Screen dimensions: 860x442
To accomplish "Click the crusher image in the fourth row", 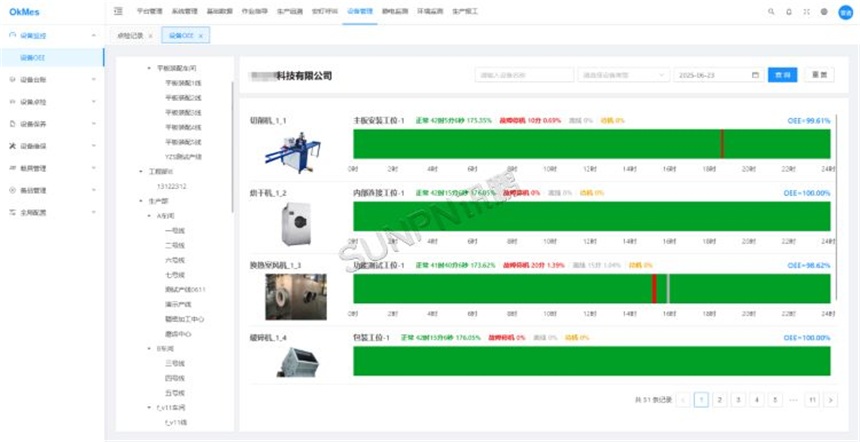I will pyautogui.click(x=297, y=361).
